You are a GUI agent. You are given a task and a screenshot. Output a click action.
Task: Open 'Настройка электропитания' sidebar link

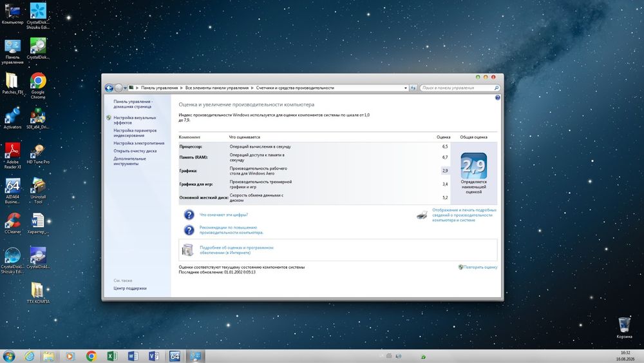pyautogui.click(x=139, y=143)
